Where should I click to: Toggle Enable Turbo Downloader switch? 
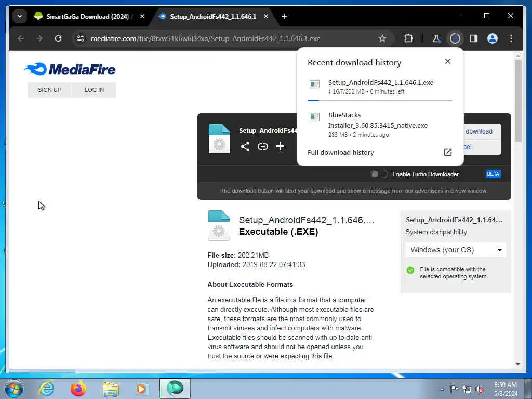pos(379,174)
